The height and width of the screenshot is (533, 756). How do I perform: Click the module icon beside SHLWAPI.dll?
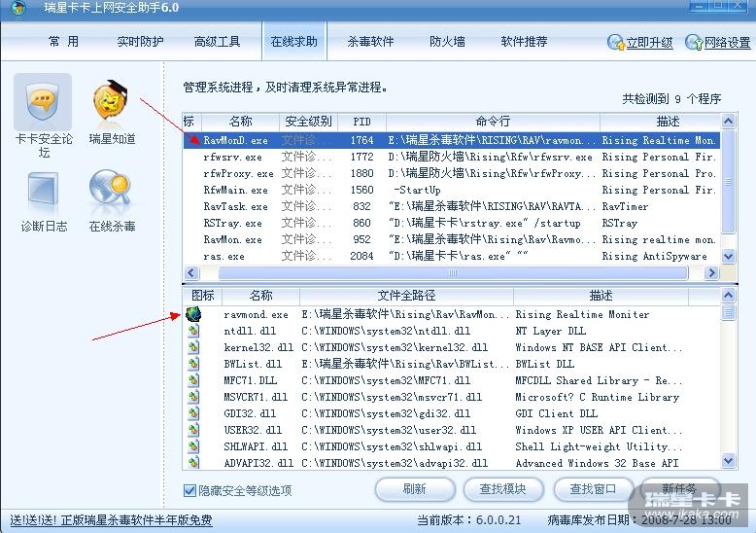click(x=193, y=446)
